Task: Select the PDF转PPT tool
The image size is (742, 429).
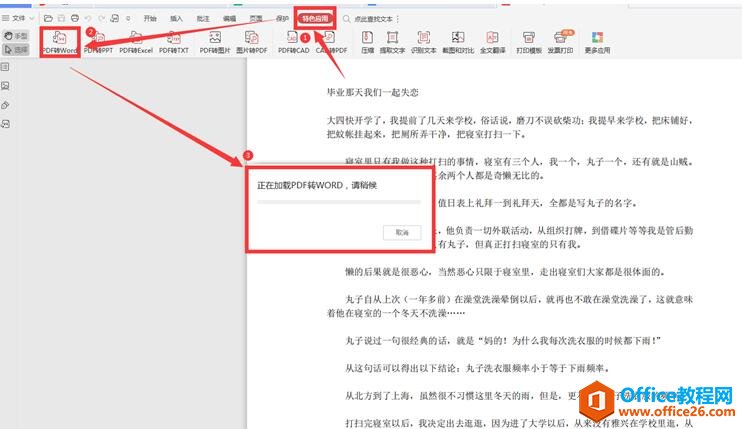Action: point(98,42)
